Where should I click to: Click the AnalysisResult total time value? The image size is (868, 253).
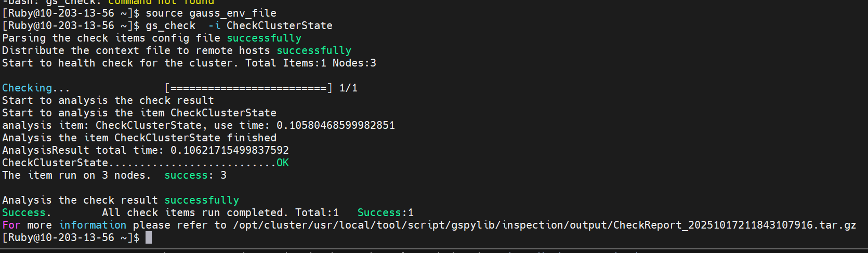[x=230, y=151]
